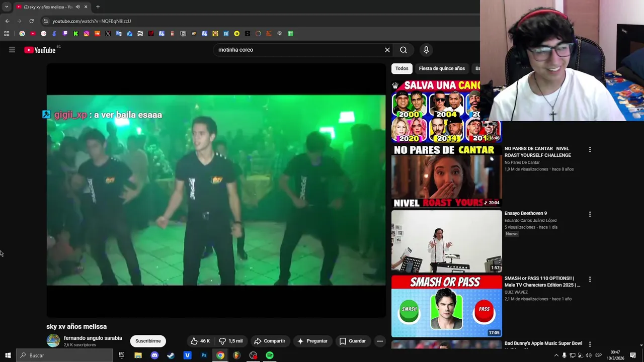
Task: Go back with the browser back arrow
Action: [x=7, y=21]
